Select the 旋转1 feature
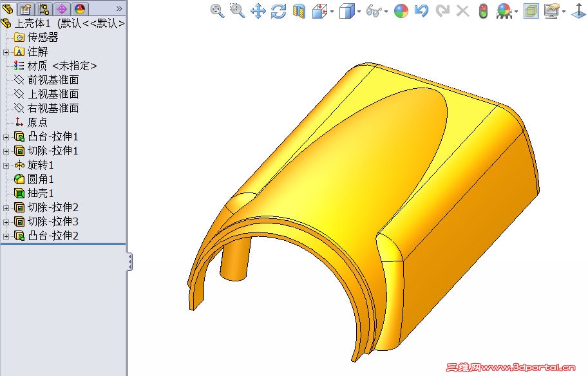This screenshot has width=588, height=376. click(41, 165)
